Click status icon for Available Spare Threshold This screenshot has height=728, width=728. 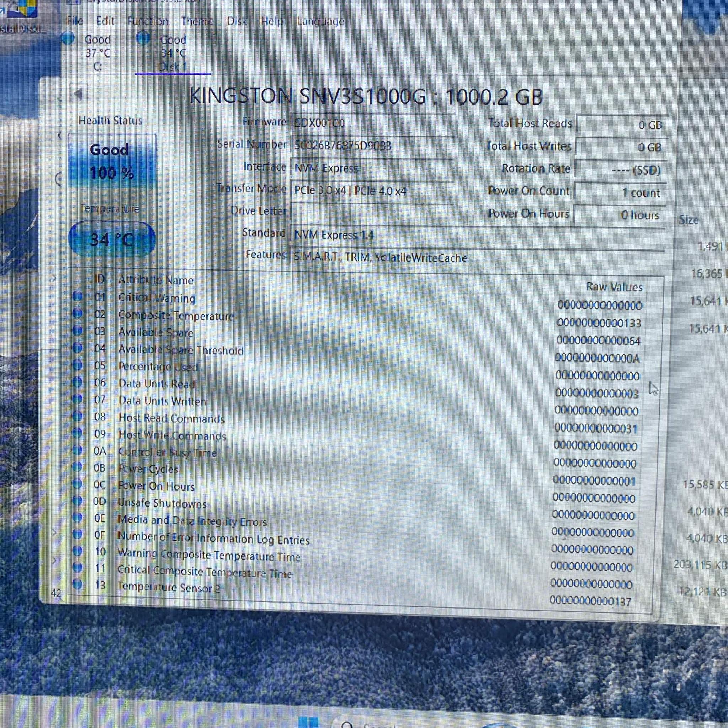point(77,348)
